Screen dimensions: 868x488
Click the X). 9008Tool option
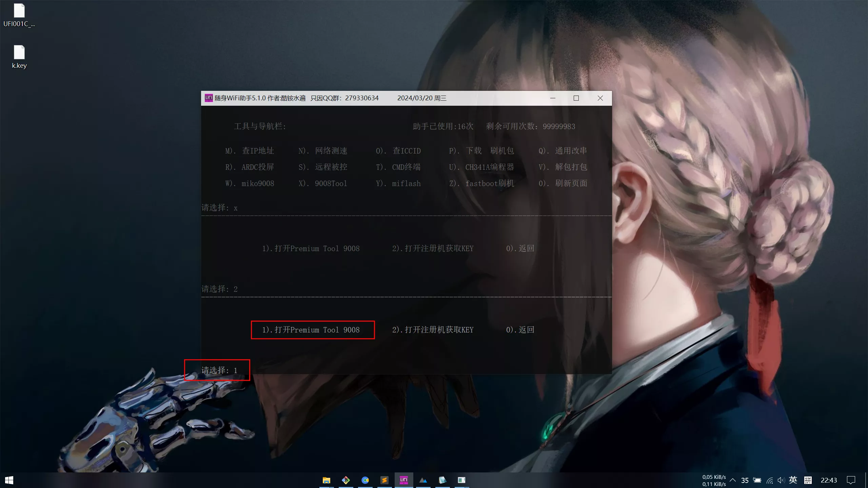tap(323, 183)
